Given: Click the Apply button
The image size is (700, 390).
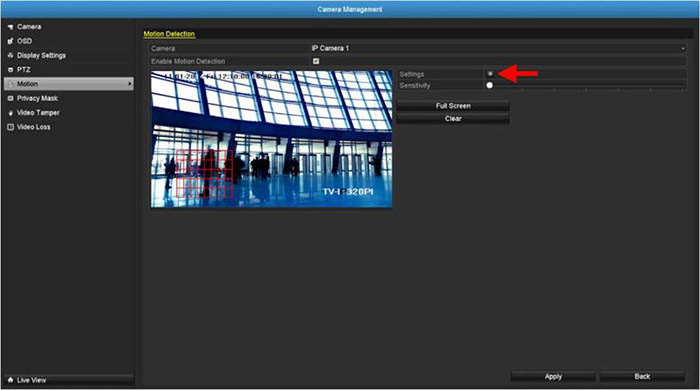Looking at the screenshot, I should click(x=553, y=377).
